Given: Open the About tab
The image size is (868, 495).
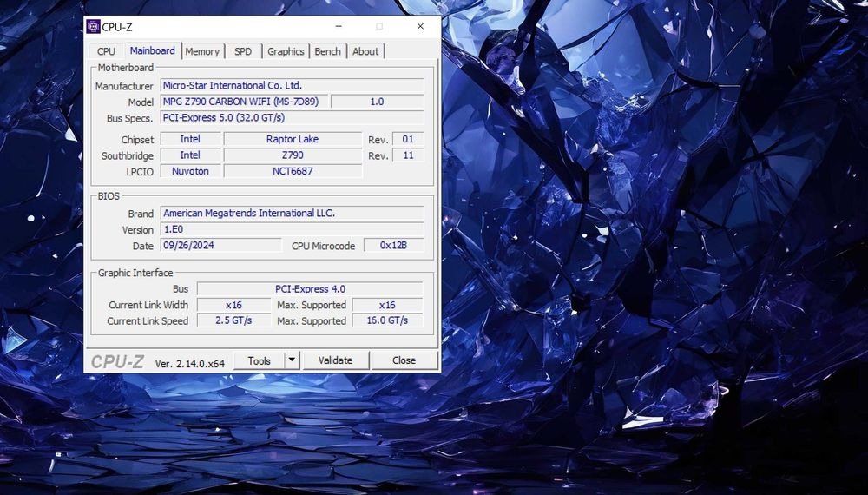Looking at the screenshot, I should pyautogui.click(x=365, y=51).
